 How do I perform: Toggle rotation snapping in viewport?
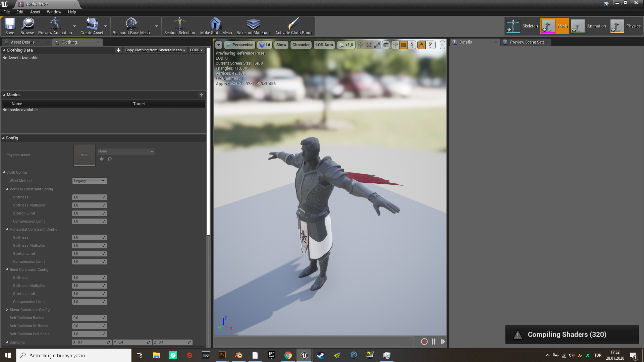421,45
